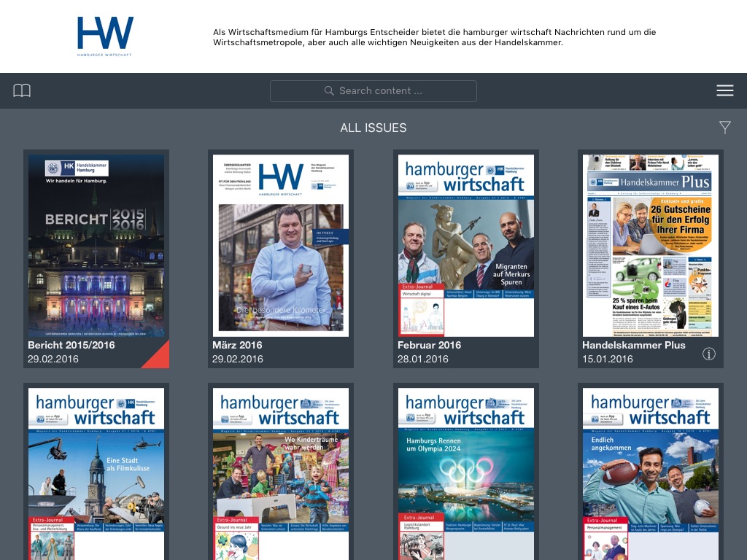Open the Eine Stadt als Filmkulisse issue
Screen dimensions: 747x560
pyautogui.click(x=96, y=474)
